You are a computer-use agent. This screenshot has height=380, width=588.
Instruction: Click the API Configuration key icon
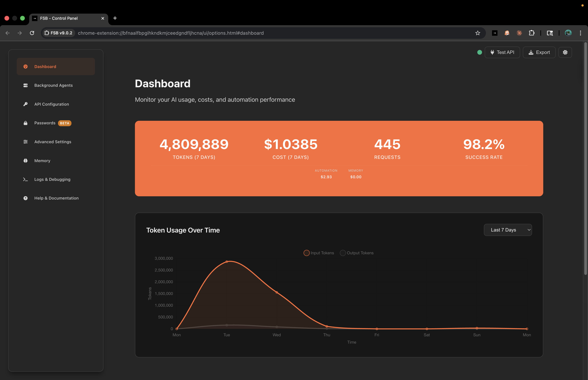(x=25, y=104)
